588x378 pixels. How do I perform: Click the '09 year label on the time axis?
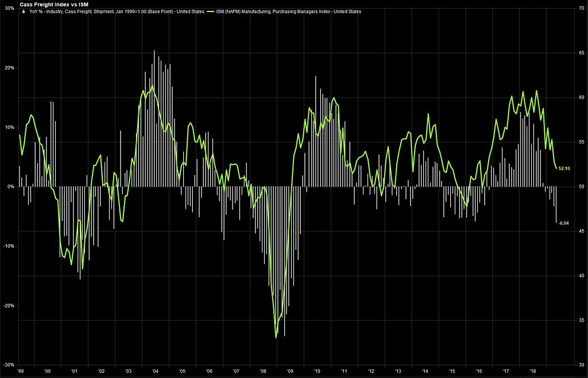coord(290,371)
